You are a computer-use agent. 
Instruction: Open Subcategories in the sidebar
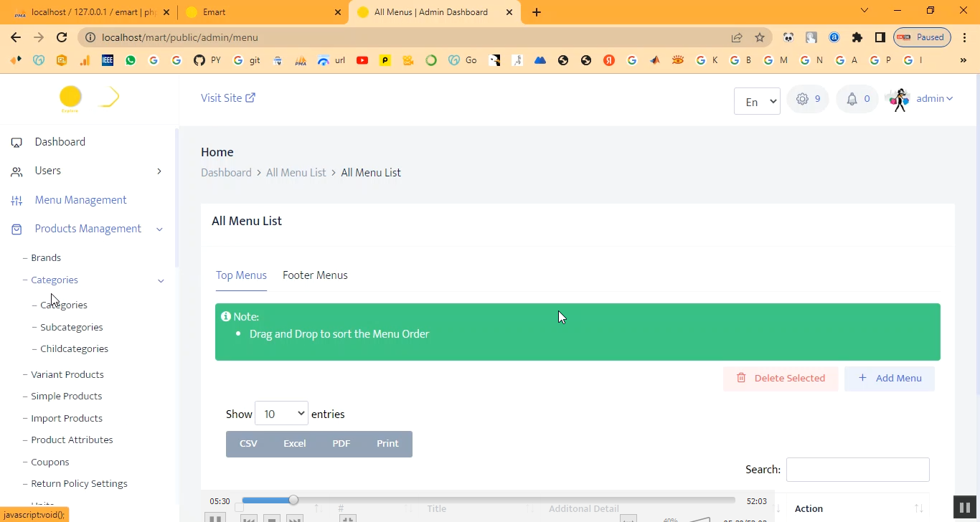tap(72, 327)
